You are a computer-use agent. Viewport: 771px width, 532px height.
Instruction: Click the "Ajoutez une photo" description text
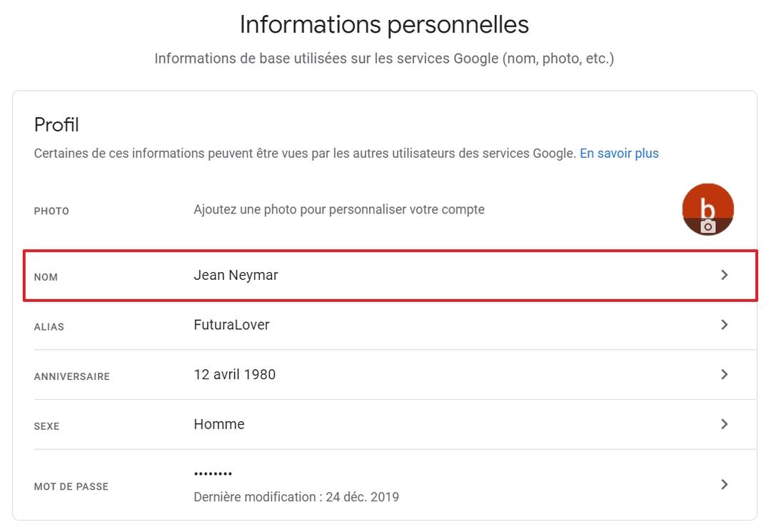339,210
